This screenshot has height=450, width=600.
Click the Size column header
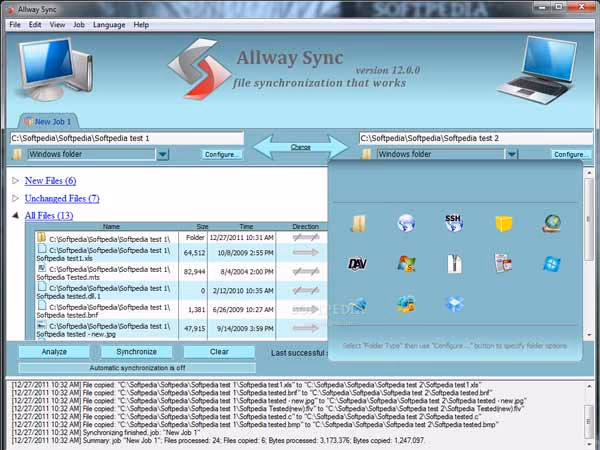click(x=202, y=227)
